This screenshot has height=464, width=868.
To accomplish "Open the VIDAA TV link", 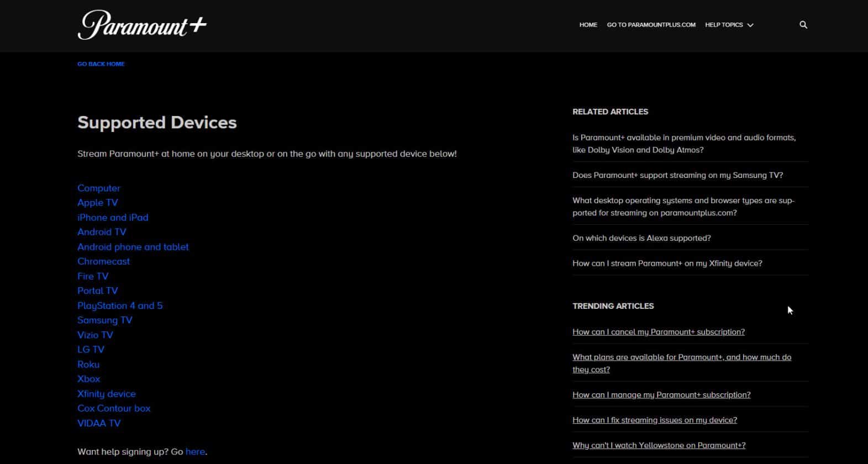I will coord(99,423).
